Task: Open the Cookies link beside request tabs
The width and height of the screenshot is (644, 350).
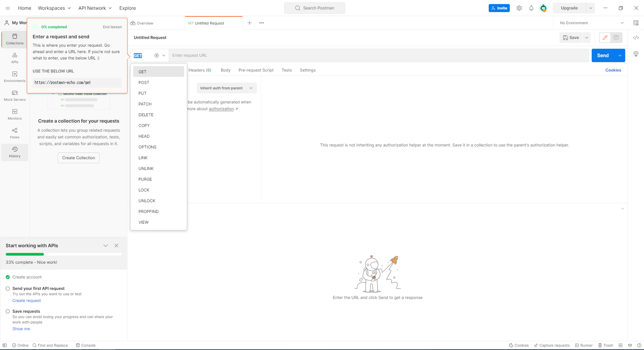Action: coord(613,70)
